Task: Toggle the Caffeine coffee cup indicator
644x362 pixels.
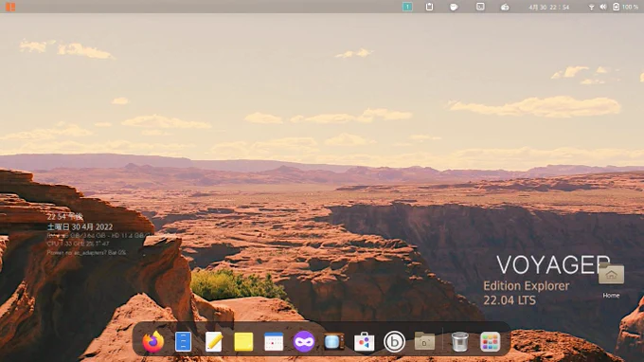Action: (x=454, y=7)
